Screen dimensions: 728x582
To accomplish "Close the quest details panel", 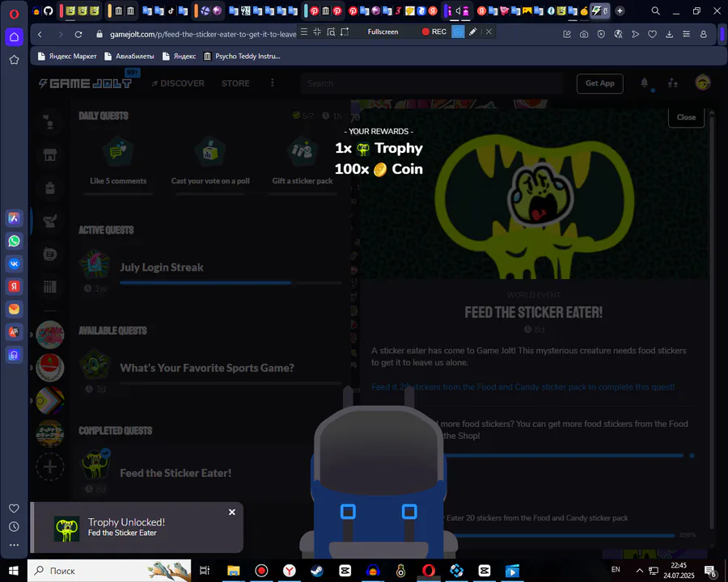I will tap(686, 117).
